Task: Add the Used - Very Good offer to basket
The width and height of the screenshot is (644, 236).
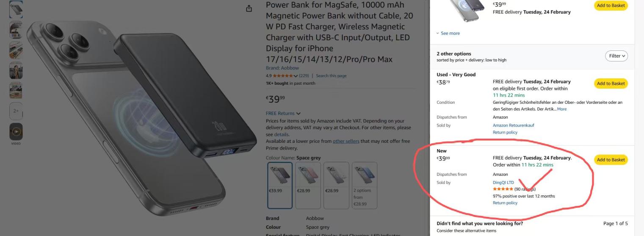Action: 611,83
